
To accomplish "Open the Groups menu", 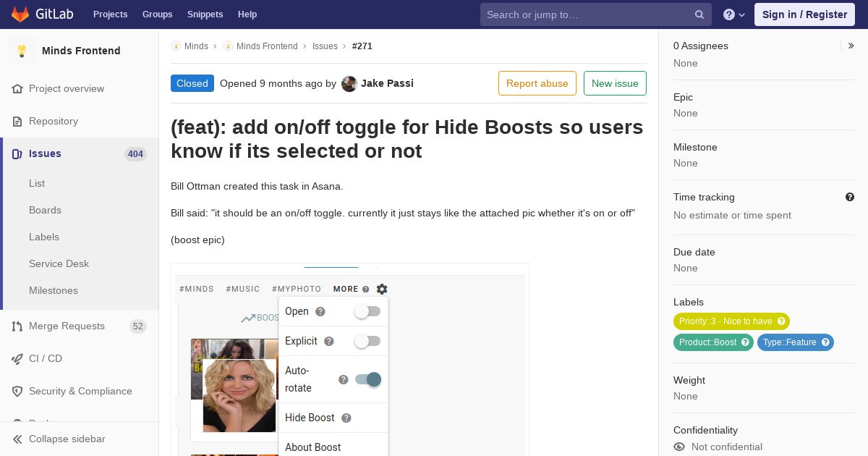I will coord(157,14).
